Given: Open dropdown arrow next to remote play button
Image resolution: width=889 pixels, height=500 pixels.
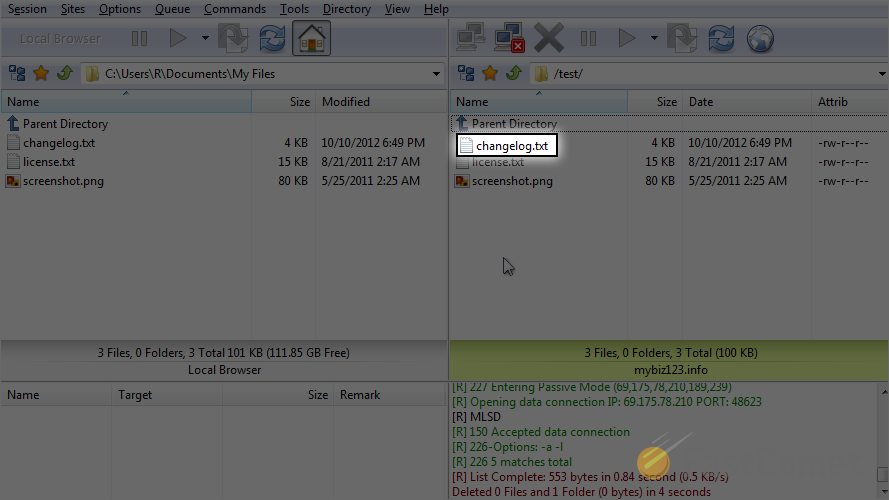Looking at the screenshot, I should pos(654,39).
